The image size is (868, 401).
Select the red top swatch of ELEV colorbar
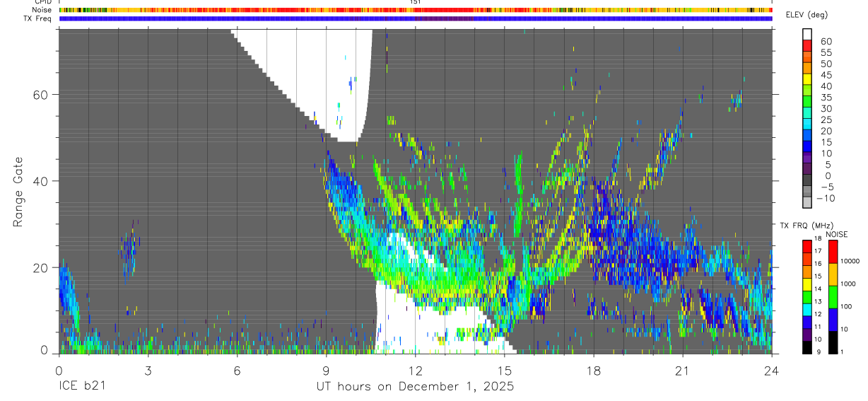tap(807, 45)
